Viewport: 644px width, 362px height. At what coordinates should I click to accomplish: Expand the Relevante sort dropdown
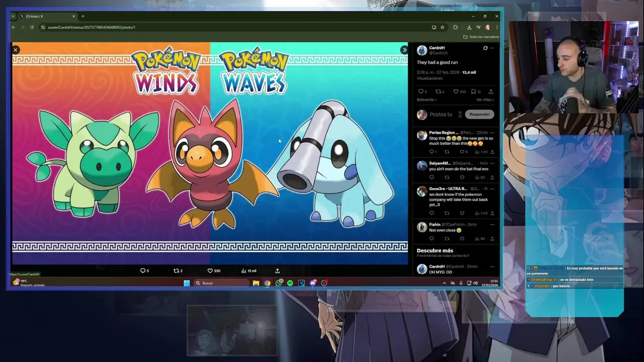point(427,100)
